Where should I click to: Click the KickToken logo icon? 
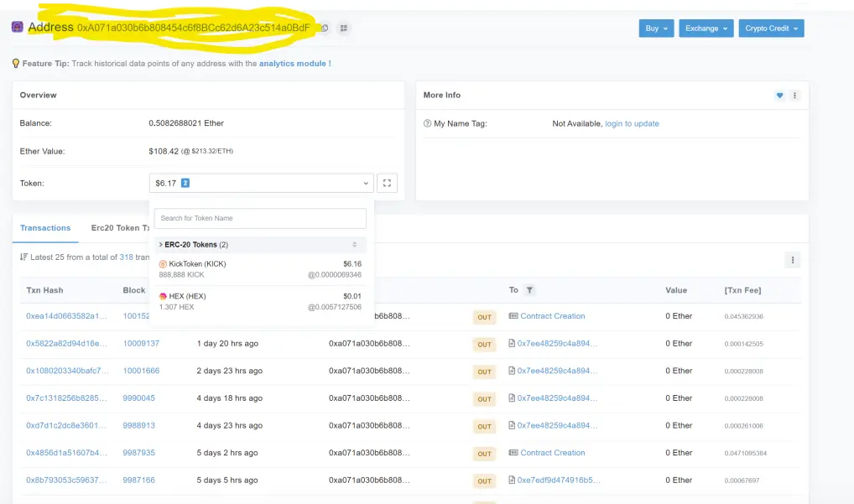point(163,264)
